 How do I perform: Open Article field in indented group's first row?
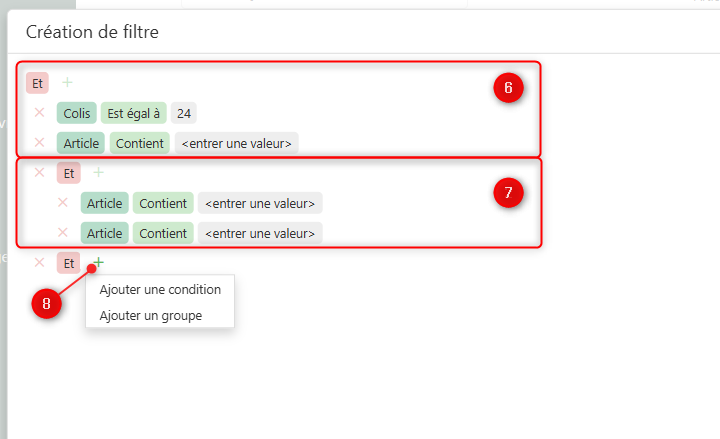point(104,203)
